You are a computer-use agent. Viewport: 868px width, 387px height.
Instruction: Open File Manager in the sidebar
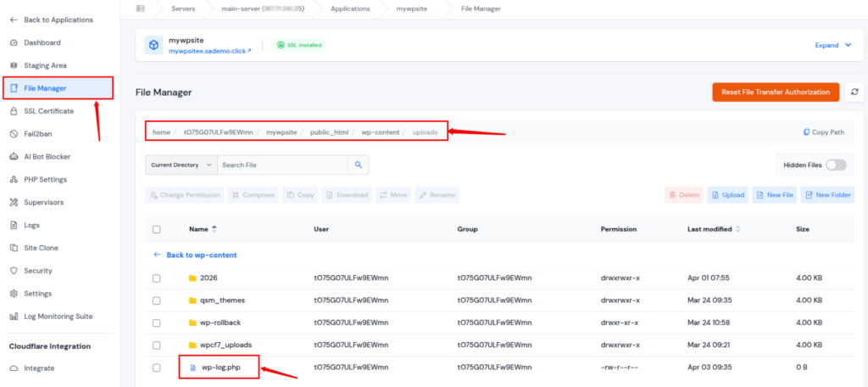coord(58,88)
